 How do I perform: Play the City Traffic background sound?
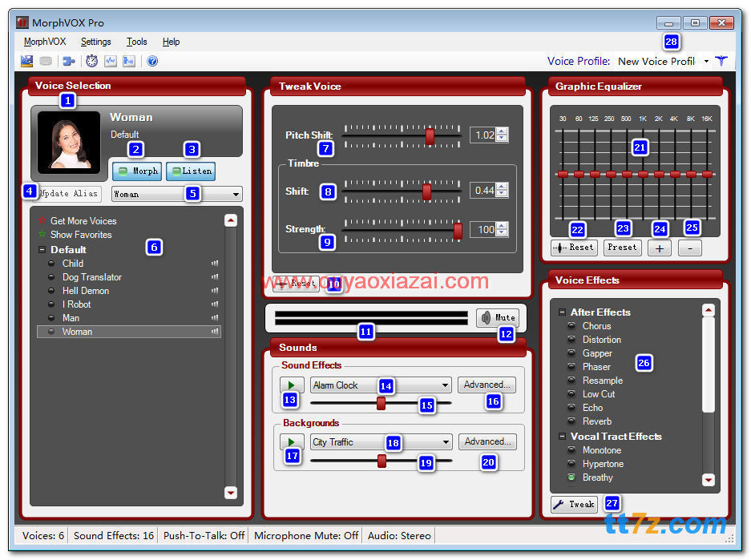(x=292, y=441)
